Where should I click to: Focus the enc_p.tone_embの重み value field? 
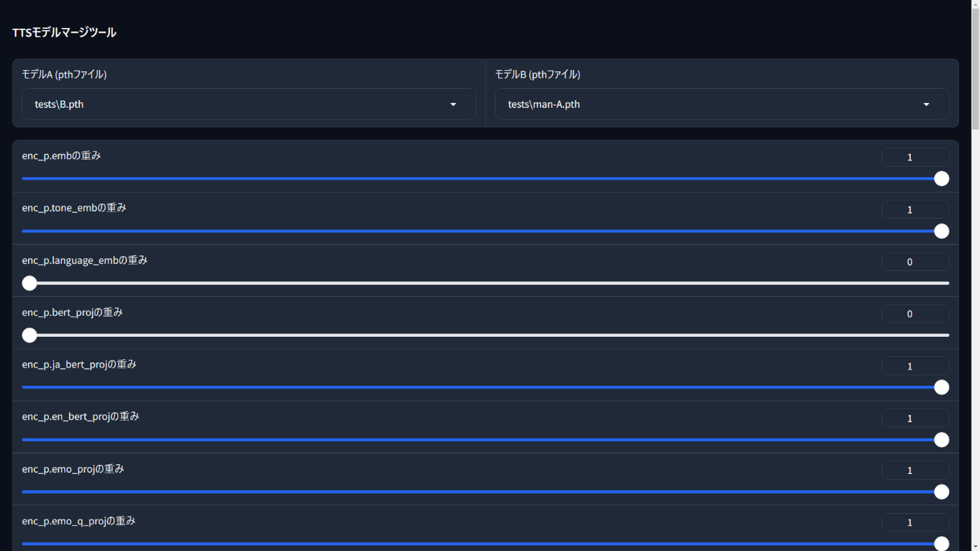pos(916,209)
